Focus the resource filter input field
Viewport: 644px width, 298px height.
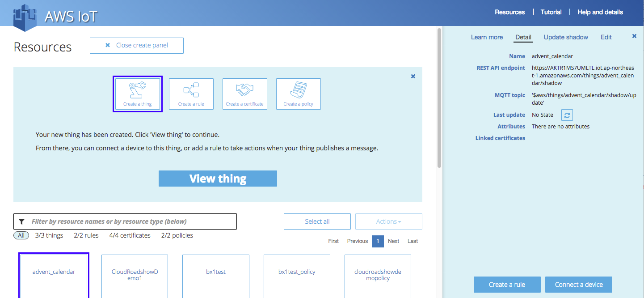(x=125, y=221)
